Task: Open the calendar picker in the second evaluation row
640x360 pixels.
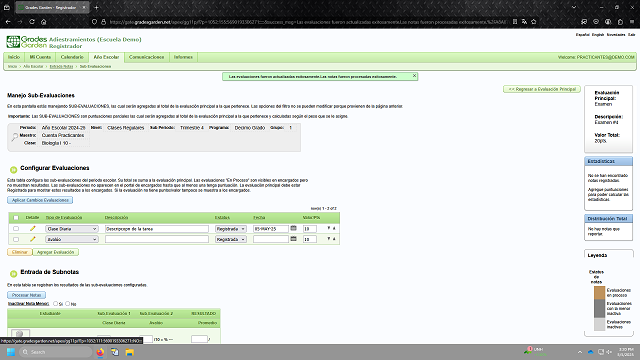Action: [x=293, y=239]
